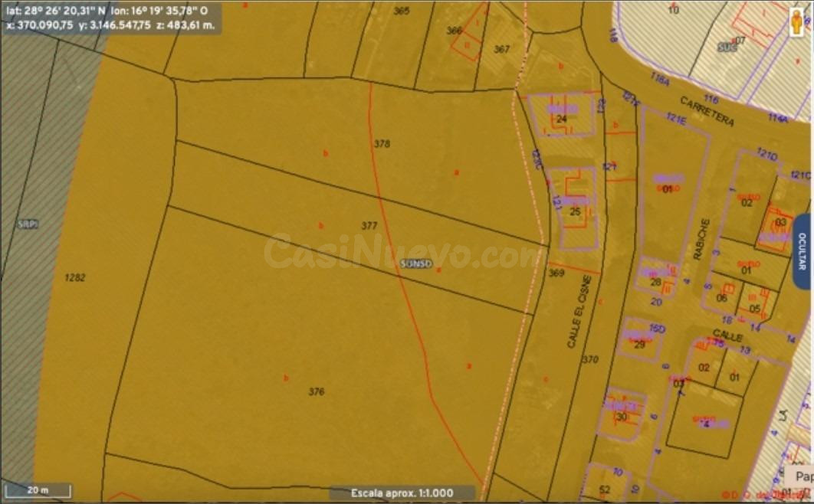Click the OCULTAR side panel tab
Screen dimensions: 814x504
(x=802, y=251)
